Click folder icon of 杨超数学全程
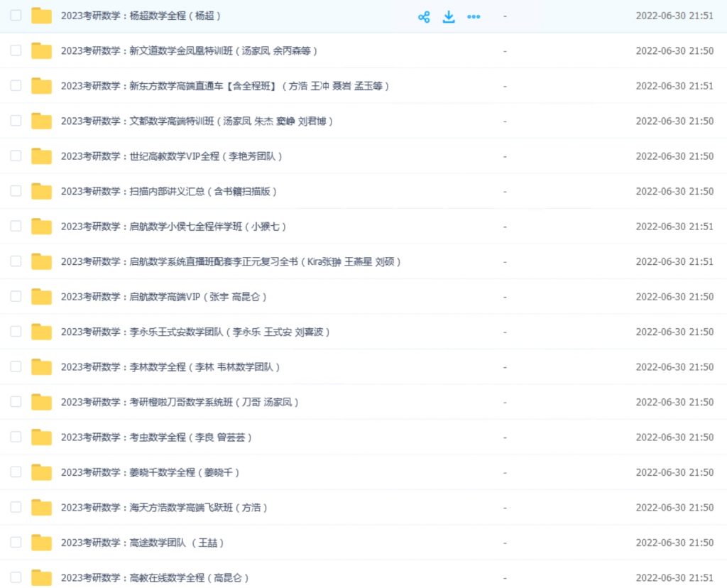Viewport: 727px width, 588px height. [41, 16]
